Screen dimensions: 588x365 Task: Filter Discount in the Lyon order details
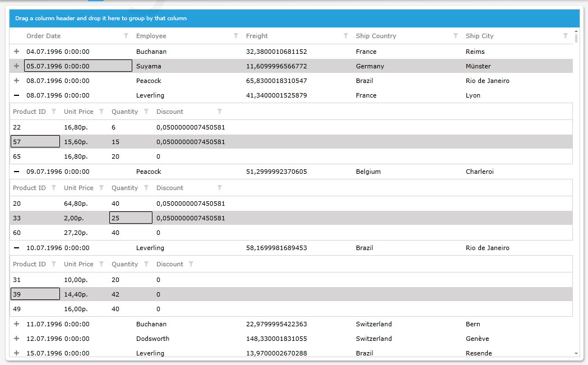coord(220,112)
